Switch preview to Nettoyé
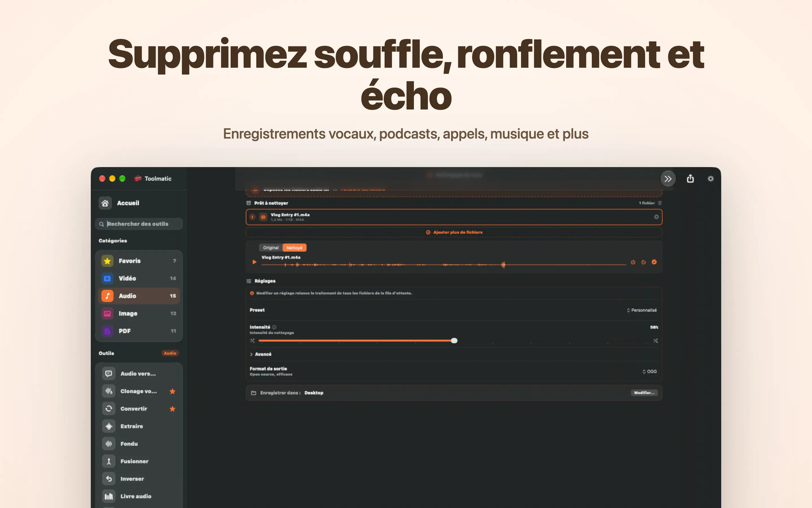This screenshot has width=812, height=508. [x=294, y=248]
